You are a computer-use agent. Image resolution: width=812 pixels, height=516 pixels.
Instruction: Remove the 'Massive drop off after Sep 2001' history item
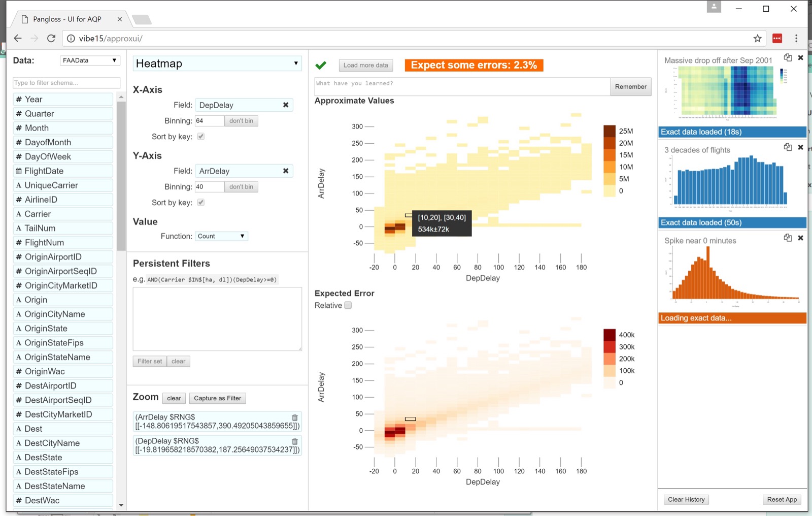(800, 57)
